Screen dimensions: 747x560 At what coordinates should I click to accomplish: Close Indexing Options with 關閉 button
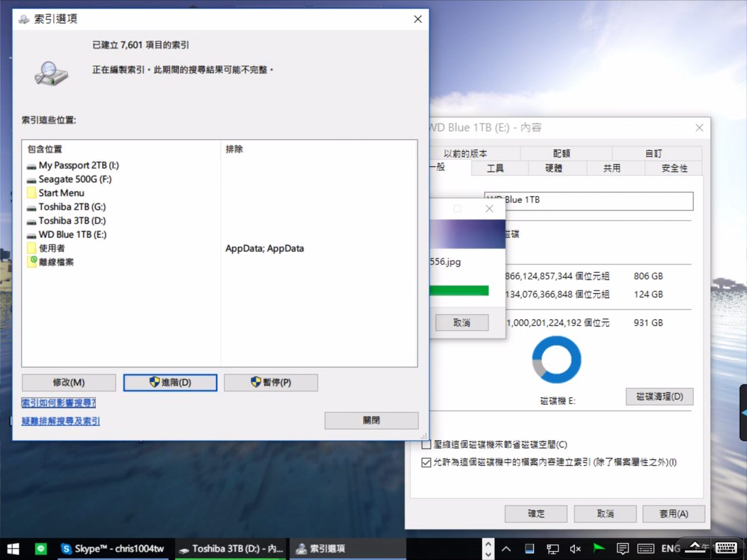(x=371, y=421)
